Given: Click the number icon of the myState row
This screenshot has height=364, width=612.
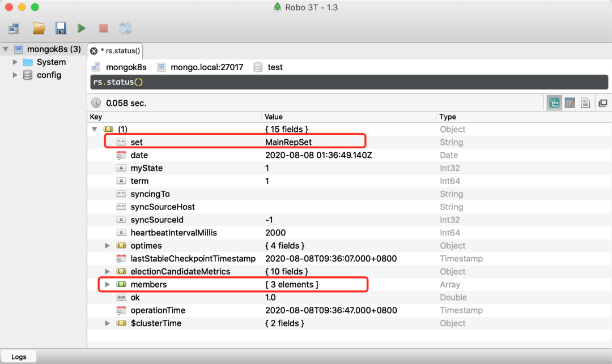Looking at the screenshot, I should point(121,168).
